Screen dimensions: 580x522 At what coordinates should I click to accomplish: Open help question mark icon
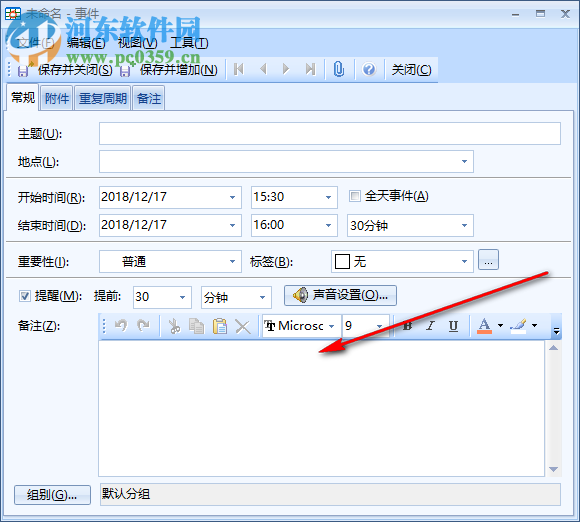coord(369,69)
